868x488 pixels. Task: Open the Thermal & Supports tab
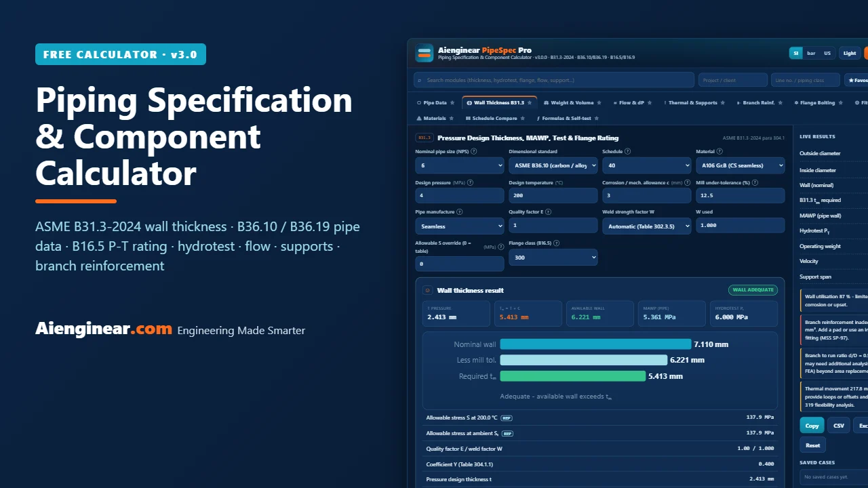click(x=693, y=103)
